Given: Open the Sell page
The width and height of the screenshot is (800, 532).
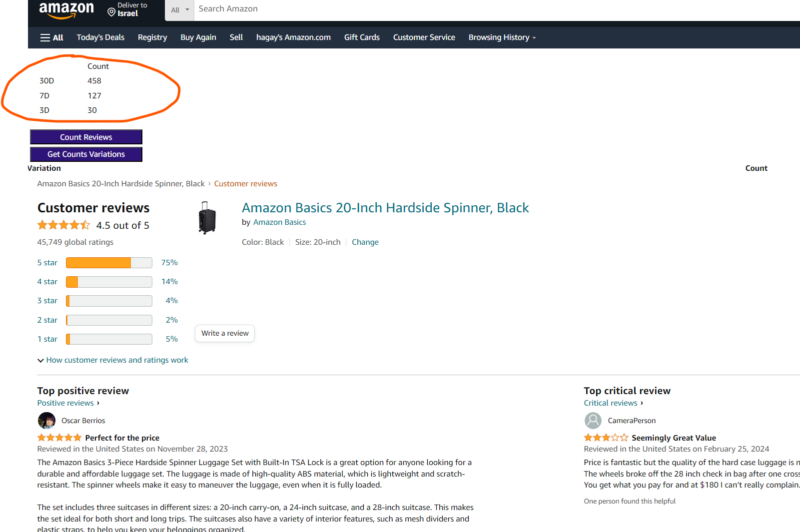Looking at the screenshot, I should tap(236, 37).
